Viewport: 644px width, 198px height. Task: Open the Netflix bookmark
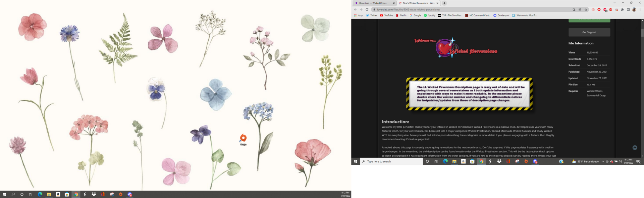[401, 15]
